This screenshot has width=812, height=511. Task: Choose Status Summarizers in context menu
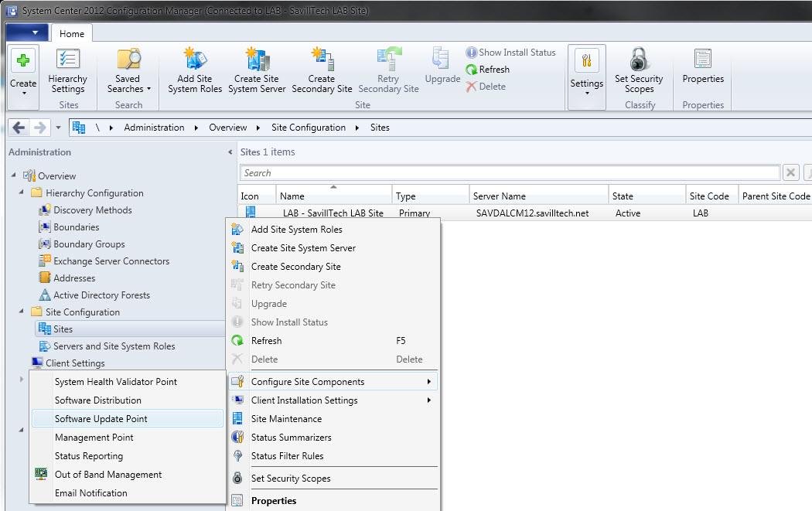335,438
